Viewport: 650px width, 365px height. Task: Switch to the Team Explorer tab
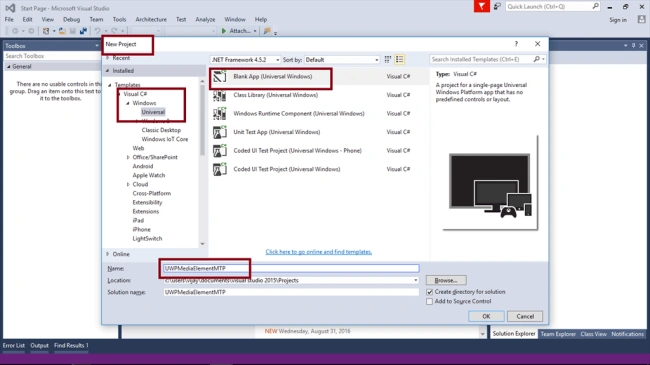558,334
